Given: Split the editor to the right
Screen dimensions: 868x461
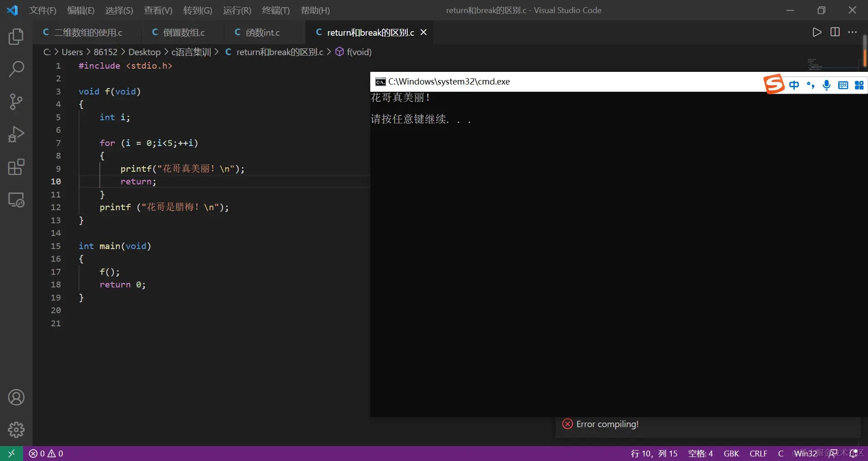Looking at the screenshot, I should [835, 32].
